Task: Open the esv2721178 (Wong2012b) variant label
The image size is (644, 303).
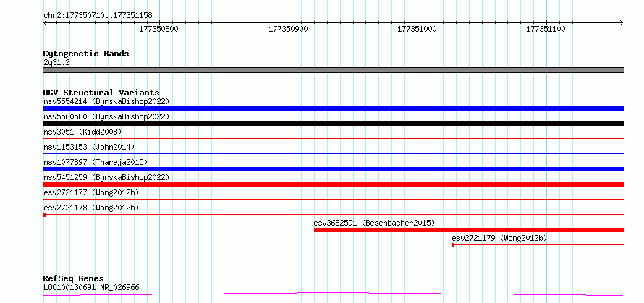Action: (91, 208)
